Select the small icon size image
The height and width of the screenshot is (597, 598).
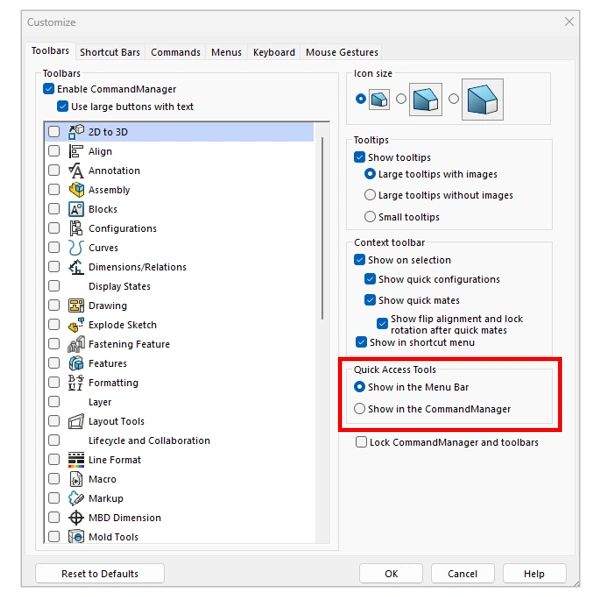[379, 100]
